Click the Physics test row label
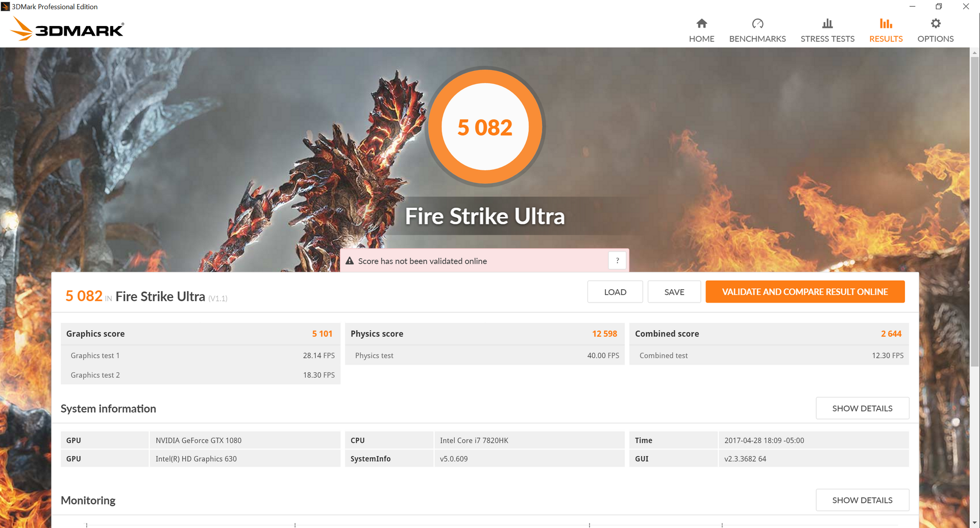980x528 pixels. (x=374, y=356)
